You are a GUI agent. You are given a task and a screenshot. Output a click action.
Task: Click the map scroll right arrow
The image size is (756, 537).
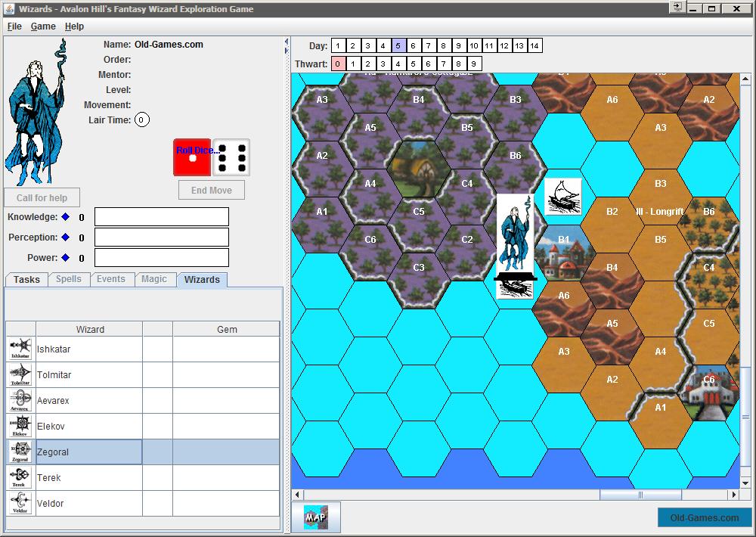tap(734, 495)
